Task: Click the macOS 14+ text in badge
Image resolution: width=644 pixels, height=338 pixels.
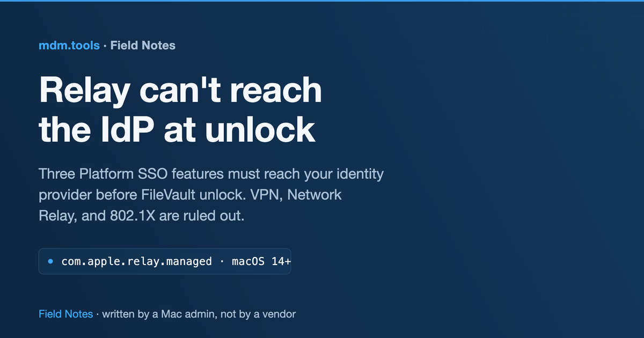Action: 261,261
